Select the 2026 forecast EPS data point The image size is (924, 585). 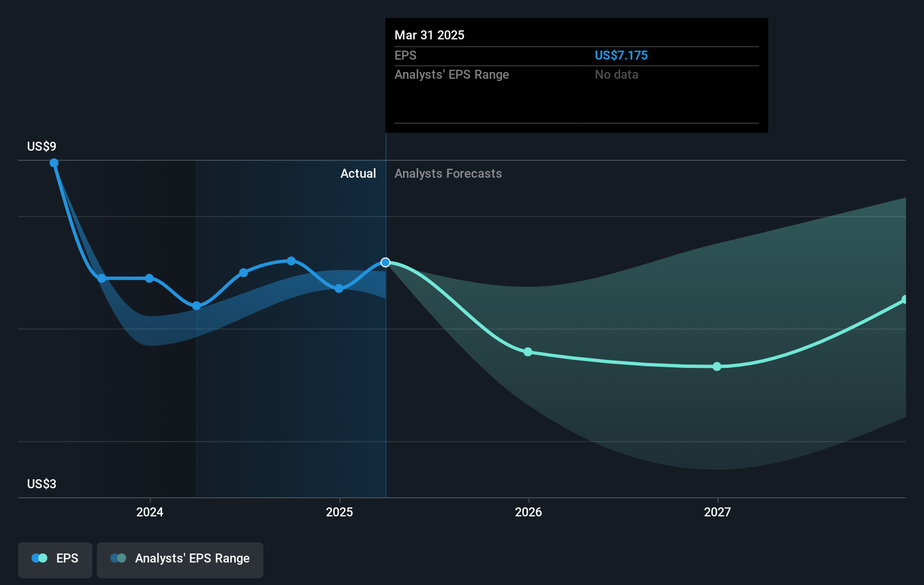pos(528,352)
